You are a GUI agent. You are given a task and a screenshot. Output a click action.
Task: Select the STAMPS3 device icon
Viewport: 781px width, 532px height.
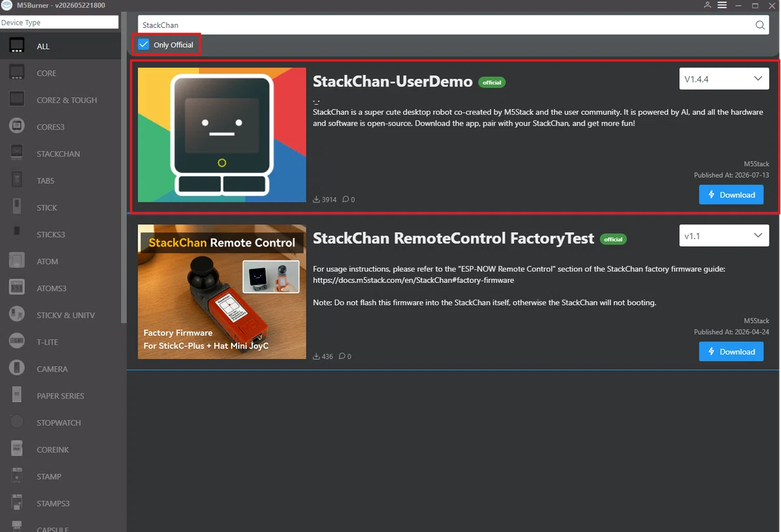pyautogui.click(x=17, y=503)
